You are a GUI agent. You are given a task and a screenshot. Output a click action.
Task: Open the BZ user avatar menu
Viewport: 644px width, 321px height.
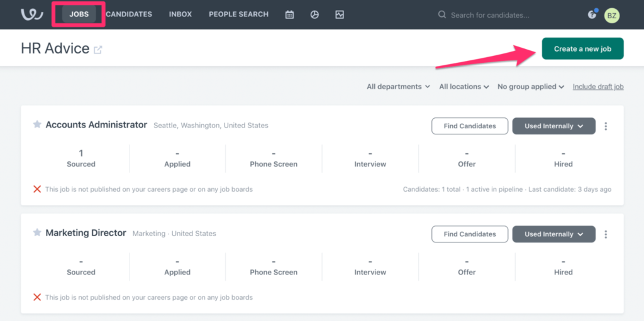(612, 16)
